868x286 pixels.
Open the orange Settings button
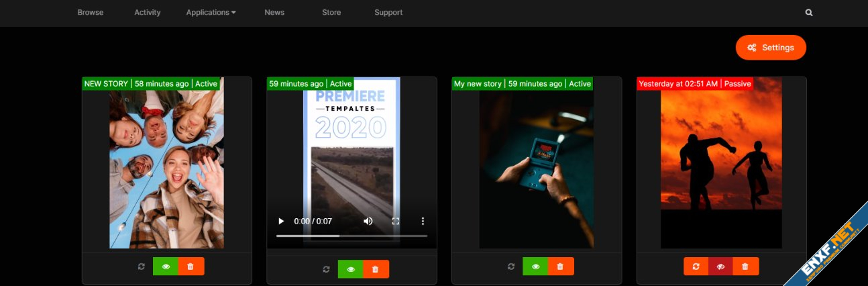pyautogui.click(x=771, y=48)
